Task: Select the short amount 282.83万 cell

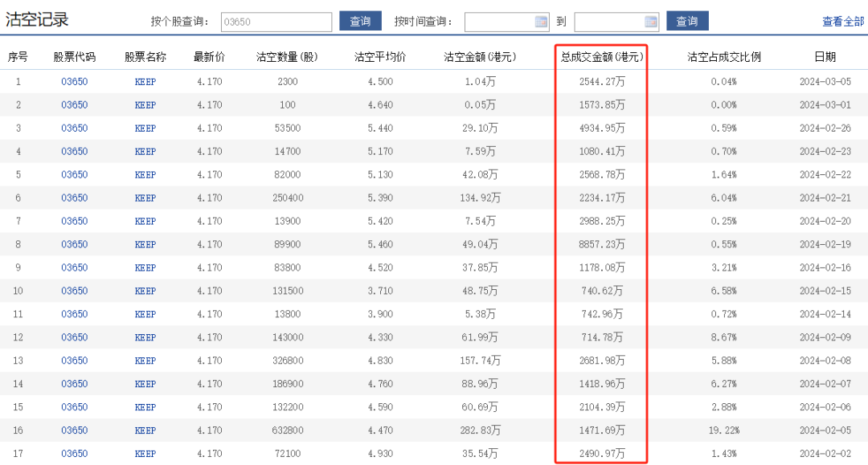Action: coord(480,430)
